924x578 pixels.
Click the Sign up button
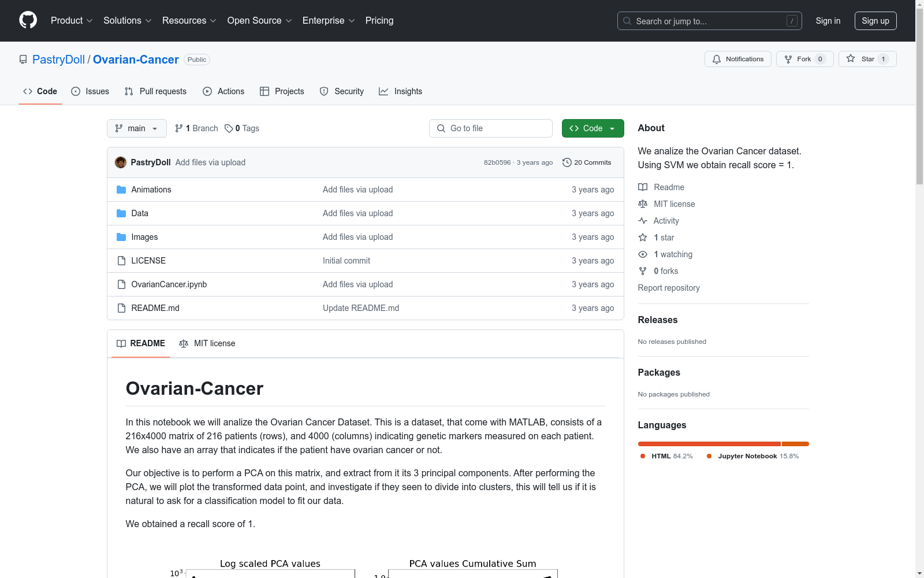pos(875,21)
